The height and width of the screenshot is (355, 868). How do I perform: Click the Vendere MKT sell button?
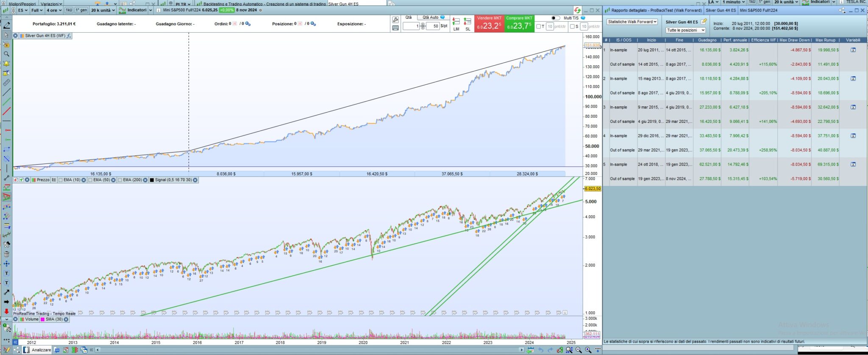[x=489, y=24]
